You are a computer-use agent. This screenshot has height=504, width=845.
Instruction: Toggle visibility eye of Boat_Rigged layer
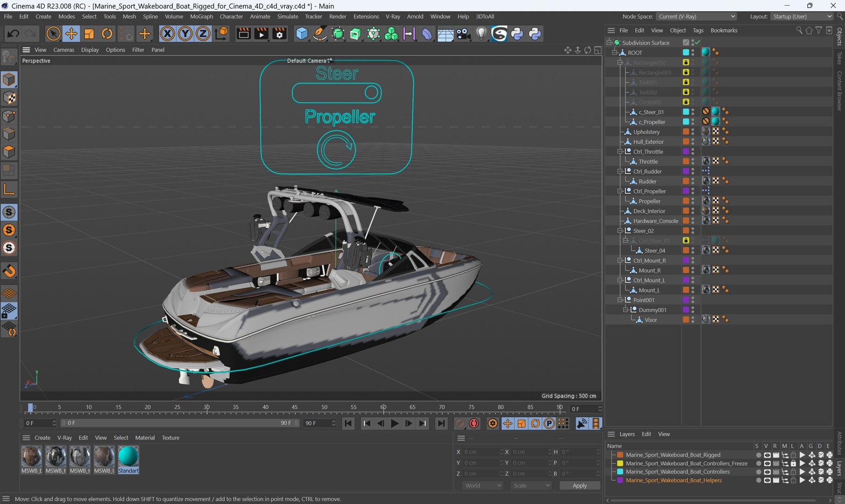pos(767,455)
